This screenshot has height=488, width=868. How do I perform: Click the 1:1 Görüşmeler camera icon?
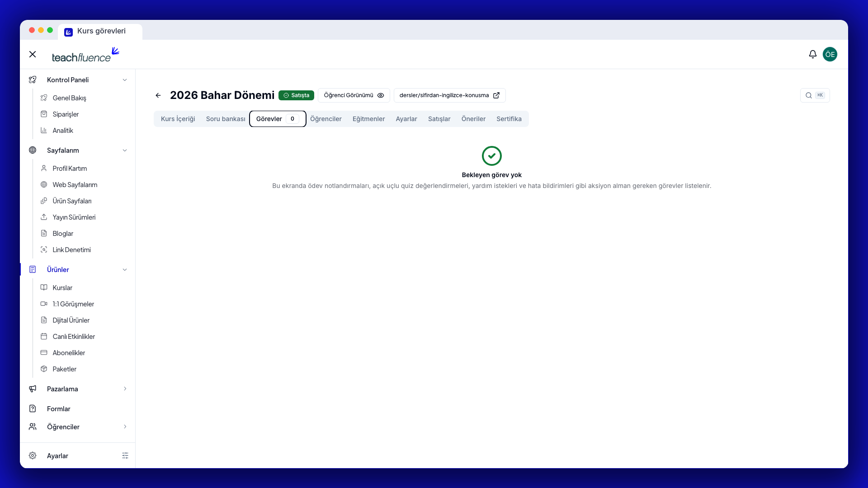[44, 304]
